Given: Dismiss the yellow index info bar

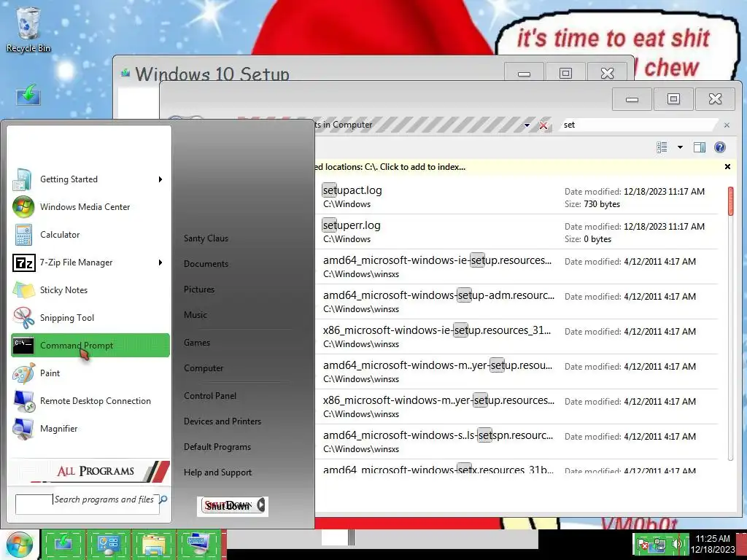Looking at the screenshot, I should click(x=727, y=167).
